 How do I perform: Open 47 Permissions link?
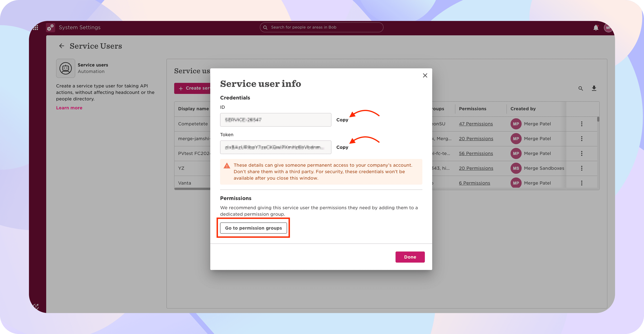(x=476, y=124)
